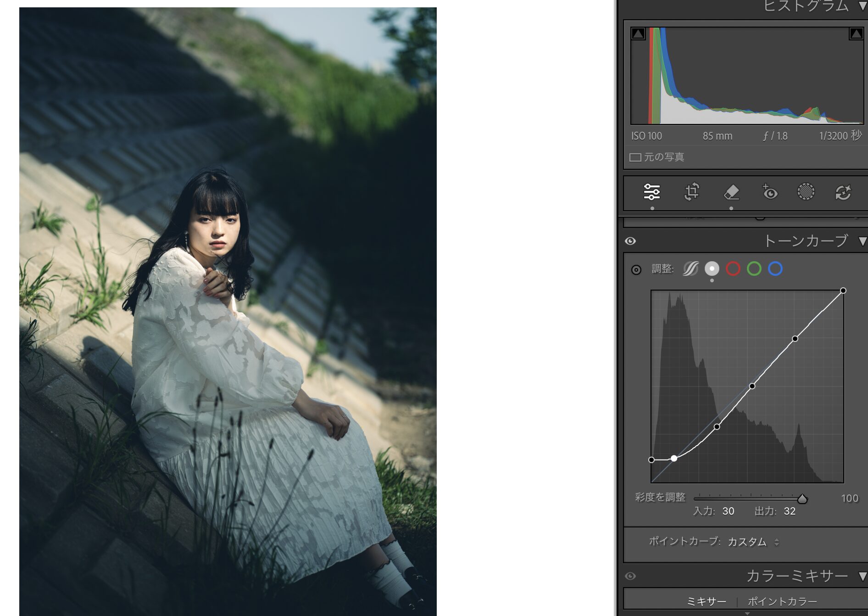
Task: Select the green channel curve
Action: coord(754,269)
